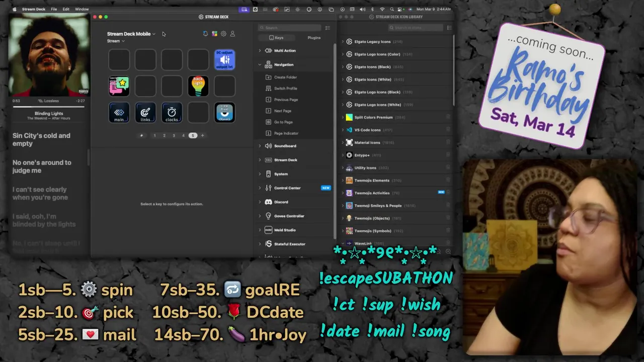Collapse the Navigation category
Viewport: 644px width, 362px height.
260,64
